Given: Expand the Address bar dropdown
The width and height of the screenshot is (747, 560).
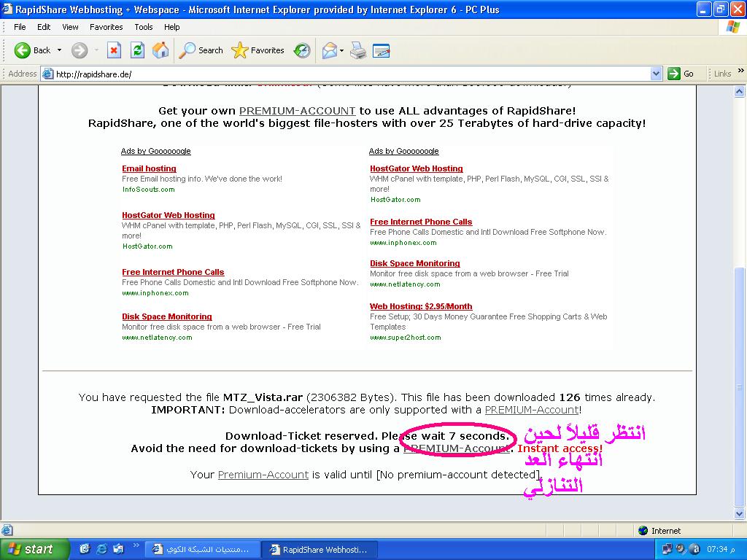Looking at the screenshot, I should tap(656, 74).
